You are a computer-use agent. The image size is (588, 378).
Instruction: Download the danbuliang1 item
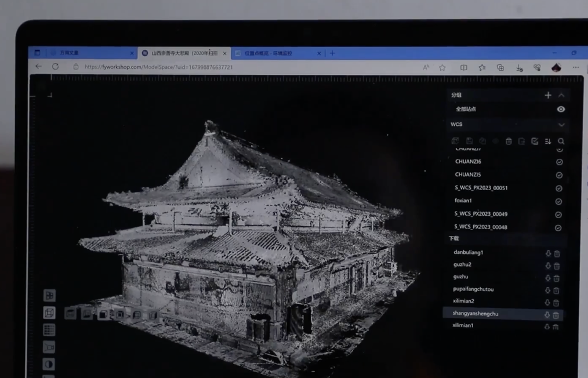[x=547, y=253]
